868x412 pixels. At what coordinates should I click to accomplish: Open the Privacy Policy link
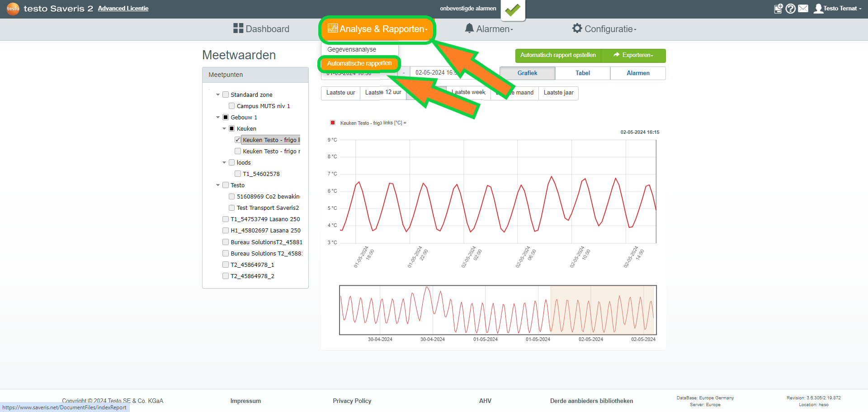[x=352, y=401]
